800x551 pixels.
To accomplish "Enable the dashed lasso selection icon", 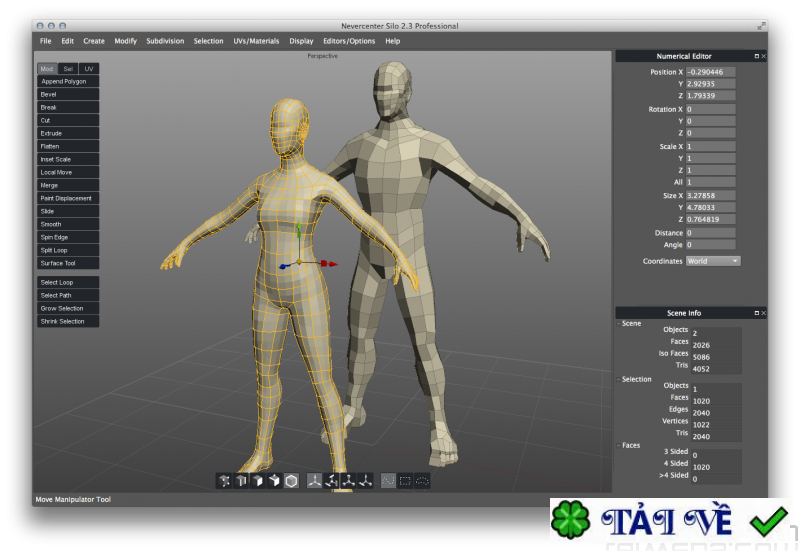I will coord(422,480).
